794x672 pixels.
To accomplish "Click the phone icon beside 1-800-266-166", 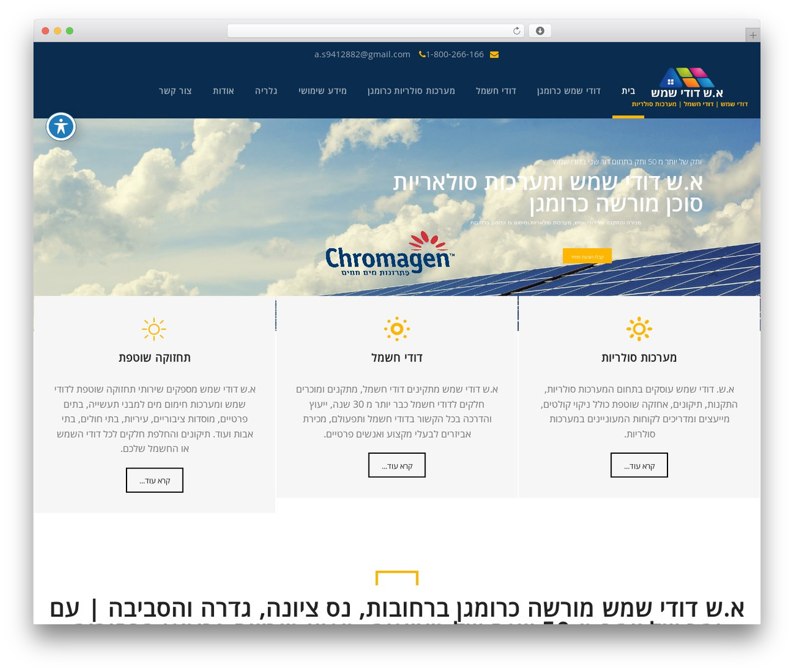I will tap(422, 55).
